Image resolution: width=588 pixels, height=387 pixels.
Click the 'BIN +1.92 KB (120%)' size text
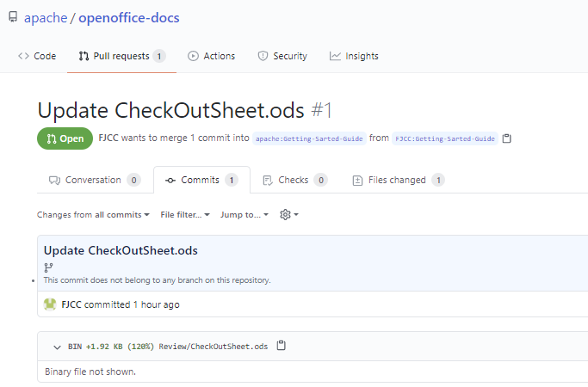pos(111,347)
